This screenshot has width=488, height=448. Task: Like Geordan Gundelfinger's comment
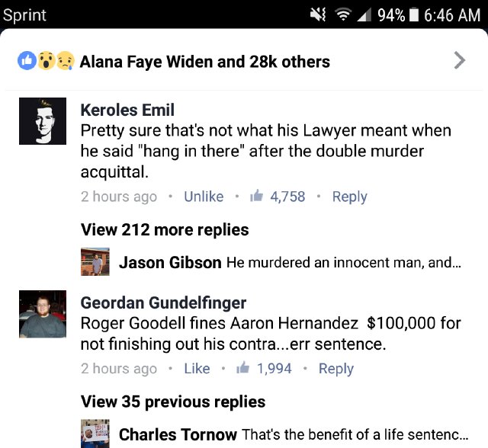coord(197,369)
